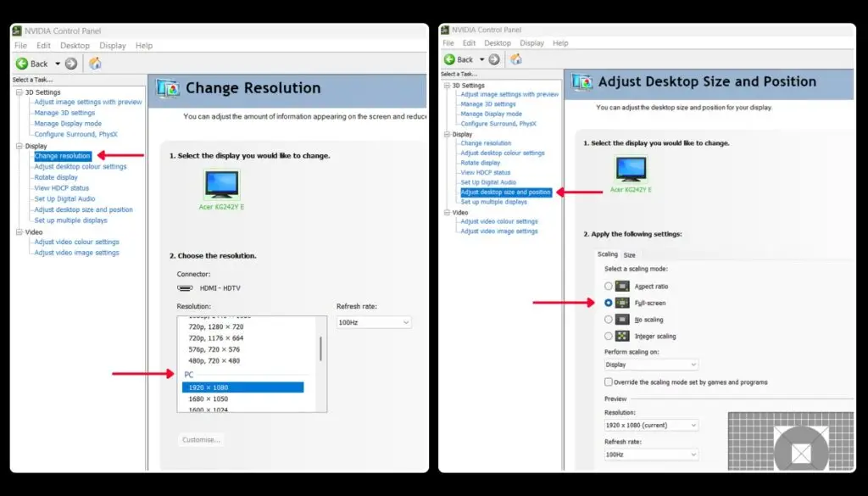Click Set up multiple displays in the right window tree
Image resolution: width=868 pixels, height=496 pixels.
pos(493,202)
